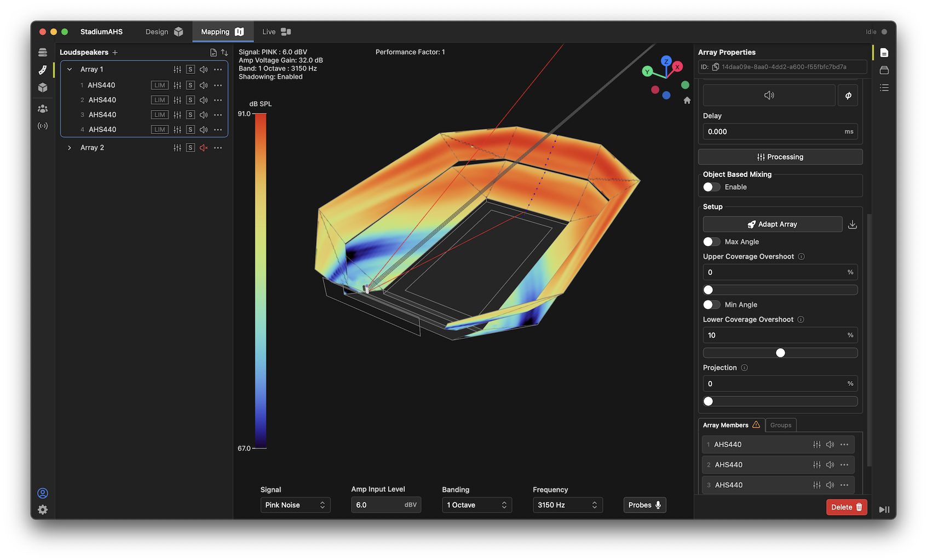Click the Adapt Array button

[772, 224]
